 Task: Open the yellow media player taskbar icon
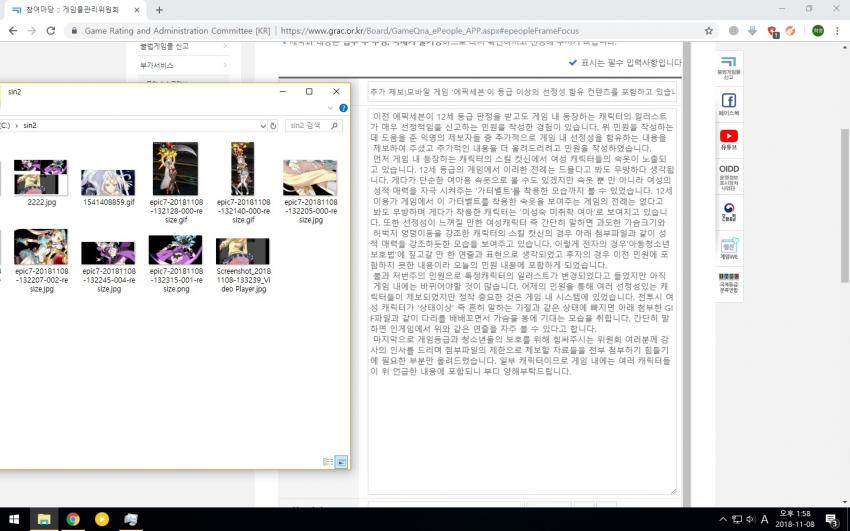tap(101, 519)
